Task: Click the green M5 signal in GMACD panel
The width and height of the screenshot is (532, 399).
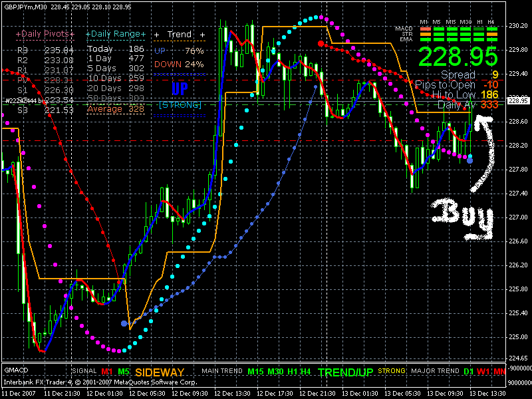Action: [124, 372]
